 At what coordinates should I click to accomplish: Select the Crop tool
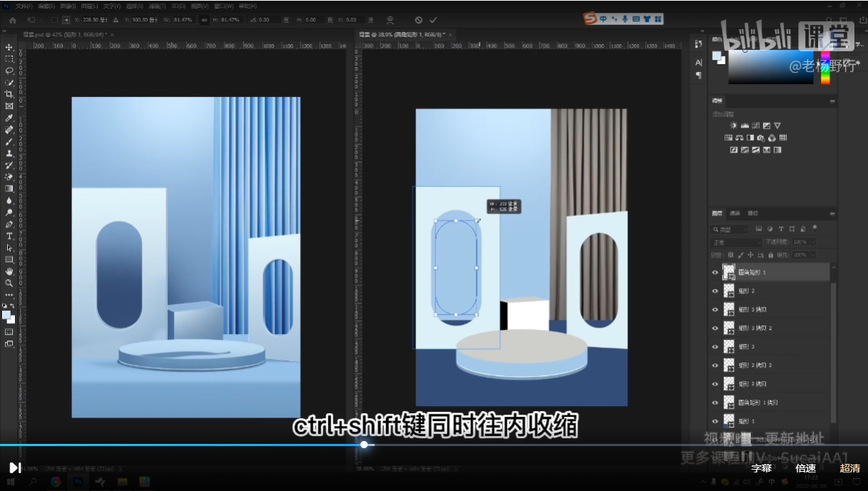point(9,94)
